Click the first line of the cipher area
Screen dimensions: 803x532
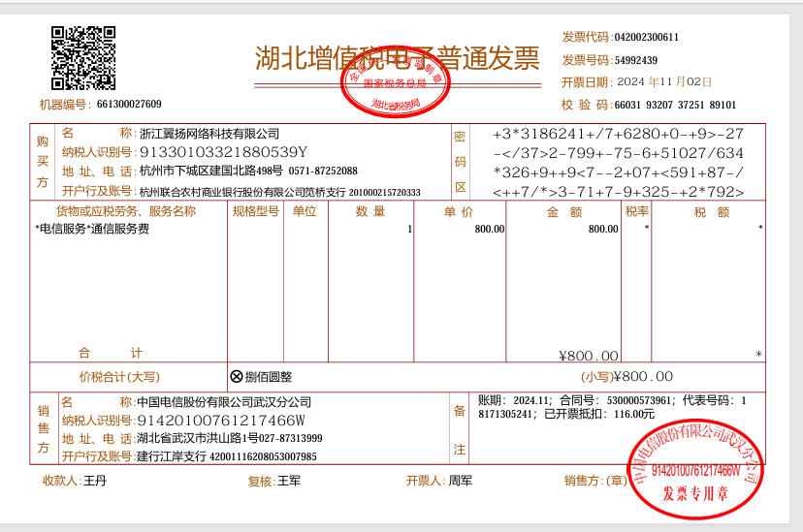[x=618, y=134]
